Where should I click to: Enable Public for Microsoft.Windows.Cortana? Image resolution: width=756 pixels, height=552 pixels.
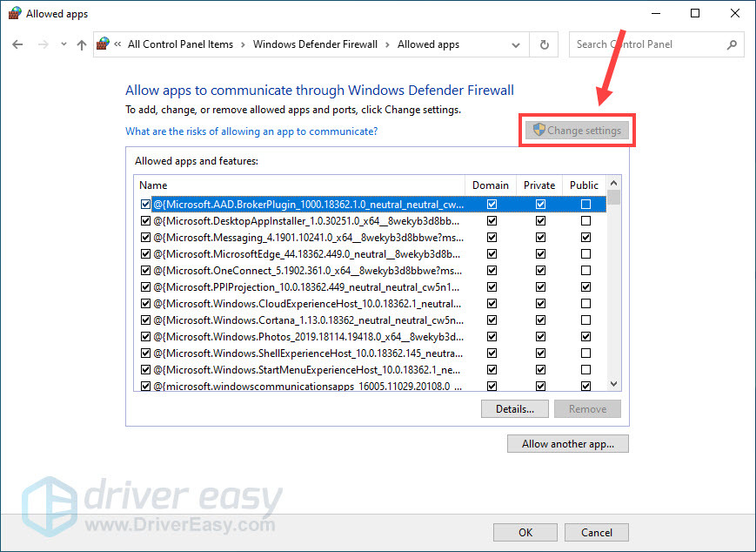point(585,320)
